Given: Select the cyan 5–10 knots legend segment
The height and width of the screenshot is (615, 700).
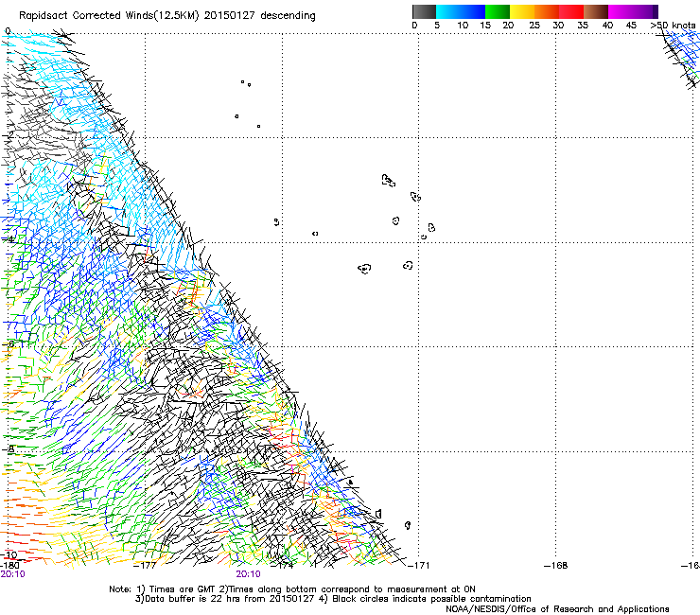Looking at the screenshot, I should (448, 11).
